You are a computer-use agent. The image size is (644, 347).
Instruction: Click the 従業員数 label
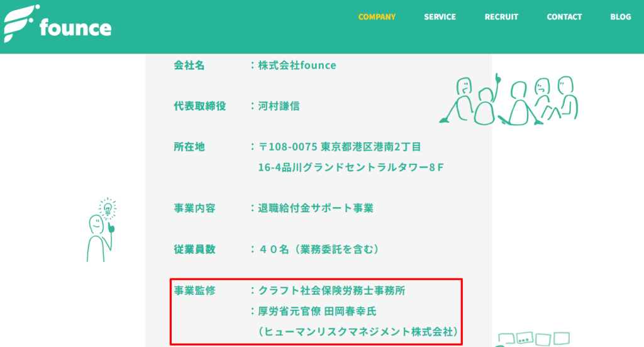[x=194, y=249]
